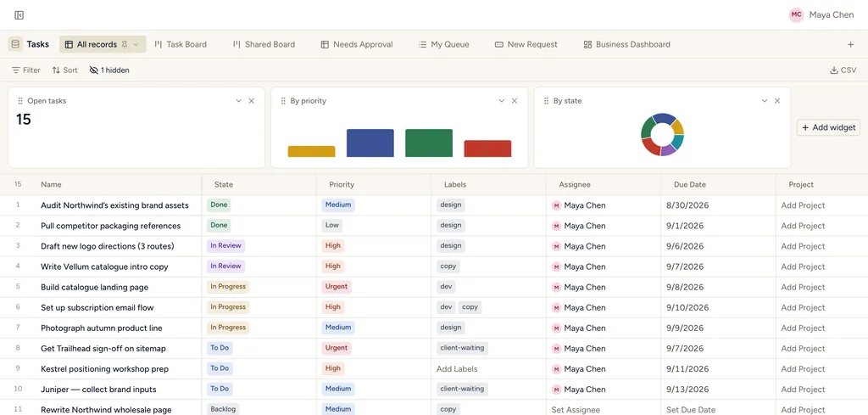Open Low priority for Pull competitor packaging references
This screenshot has height=415, width=868.
click(x=332, y=226)
